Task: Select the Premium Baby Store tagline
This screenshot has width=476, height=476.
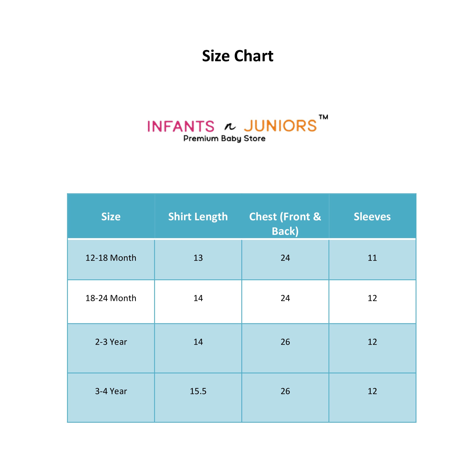Action: (224, 139)
